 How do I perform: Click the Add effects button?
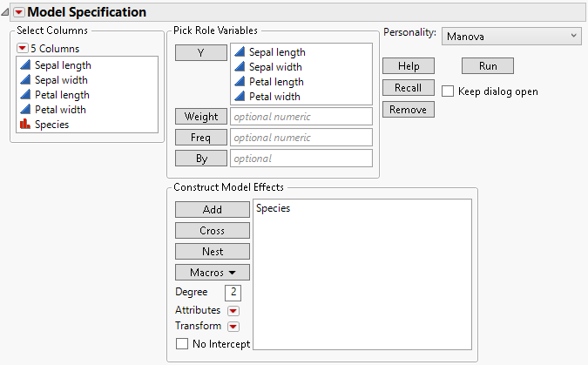coord(213,210)
